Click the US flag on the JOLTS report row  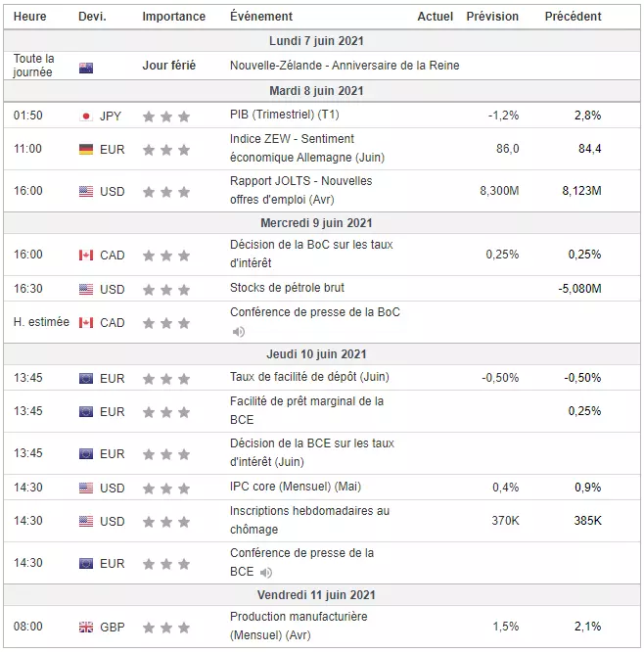[86, 192]
